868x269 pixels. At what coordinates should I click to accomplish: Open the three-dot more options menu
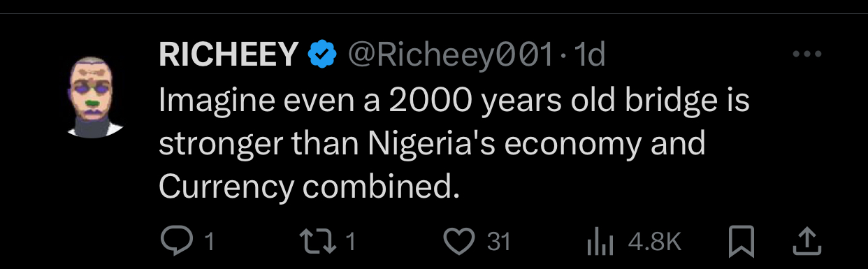[806, 54]
